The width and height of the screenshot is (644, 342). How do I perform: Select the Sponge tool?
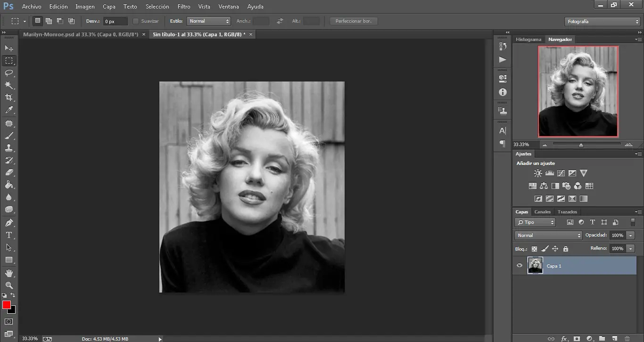(9, 209)
